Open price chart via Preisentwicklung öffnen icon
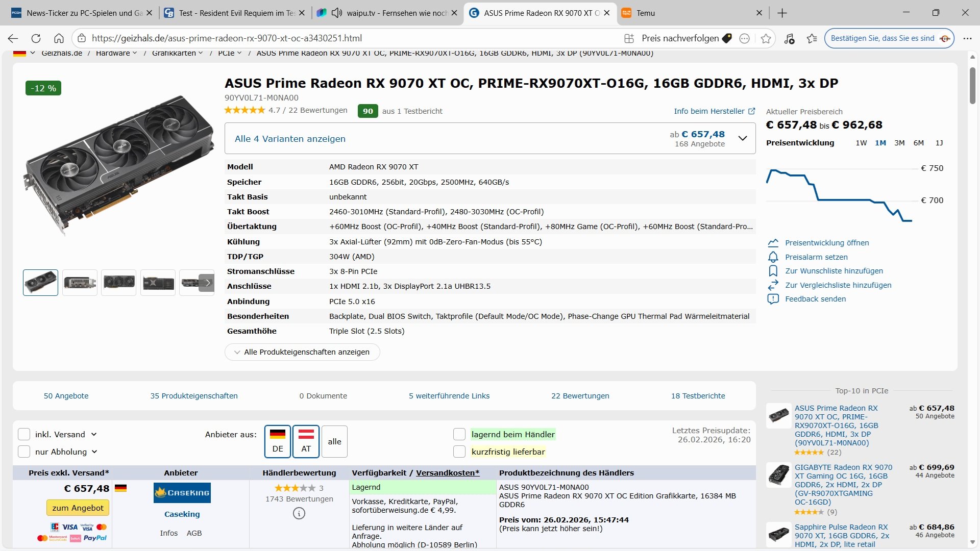980x551 pixels. tap(773, 243)
